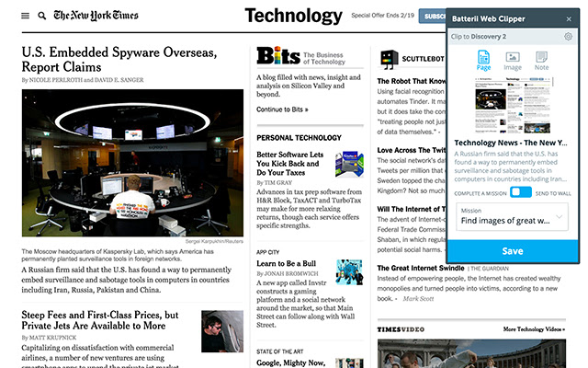Screen dimensions: 588x368
Task: Open 'Steep Fees and First-Class Prices' article
Action: (x=100, y=320)
